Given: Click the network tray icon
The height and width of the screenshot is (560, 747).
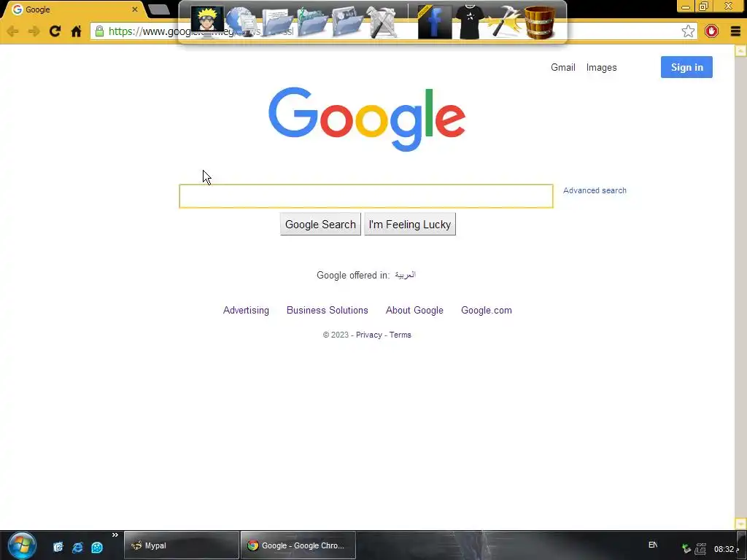Looking at the screenshot, I should pyautogui.click(x=686, y=549).
